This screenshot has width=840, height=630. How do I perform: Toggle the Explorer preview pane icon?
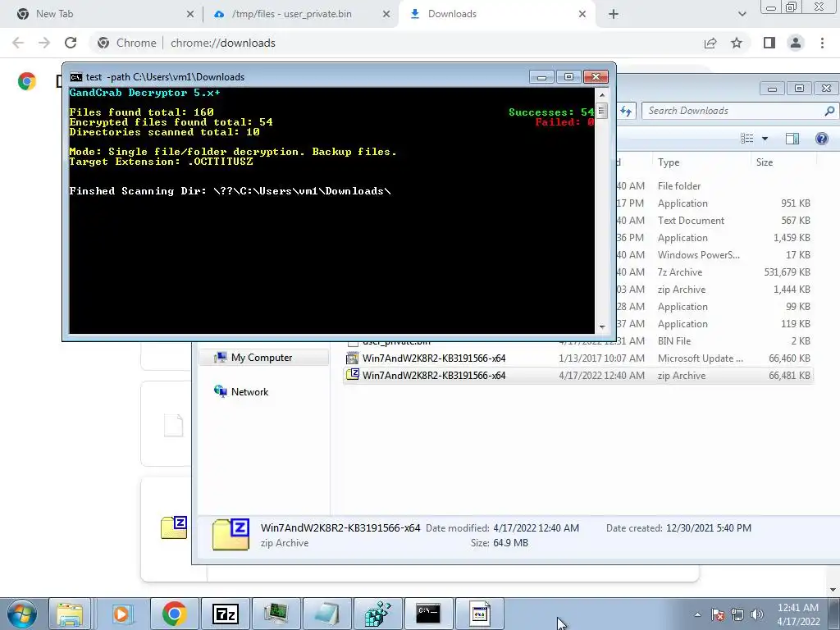[x=792, y=139]
